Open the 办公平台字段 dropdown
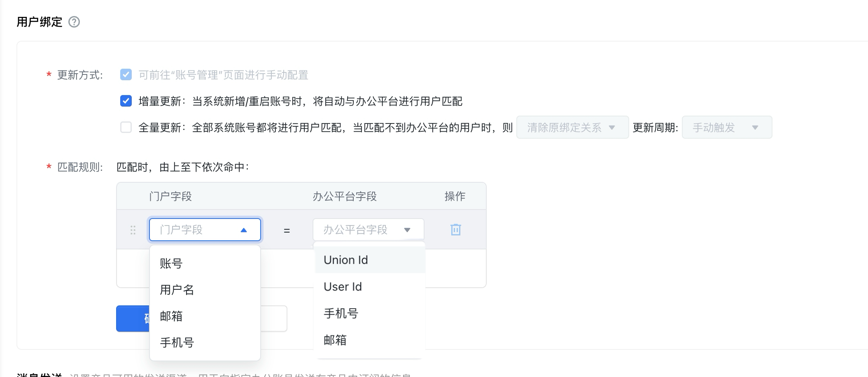Viewport: 868px width, 377px height. point(369,230)
